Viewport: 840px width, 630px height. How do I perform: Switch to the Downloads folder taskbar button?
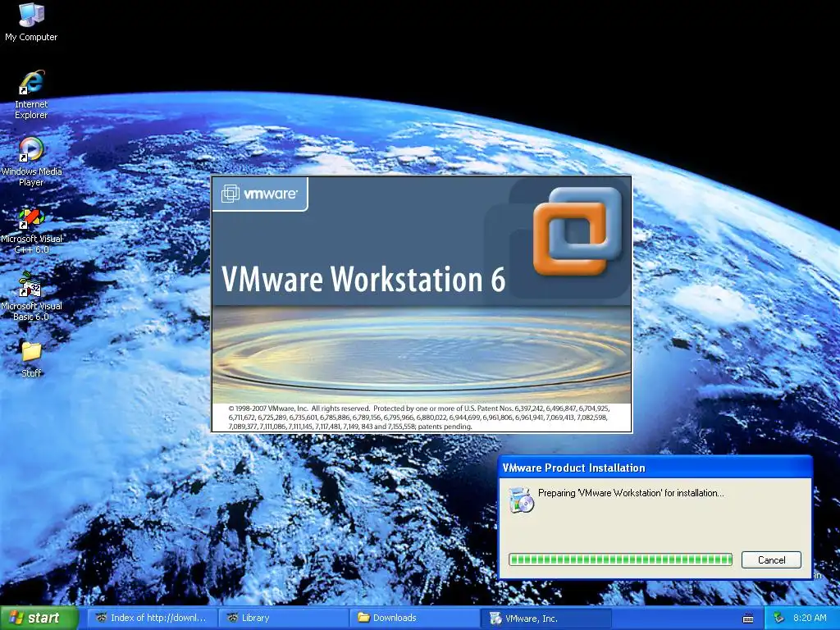(x=414, y=618)
